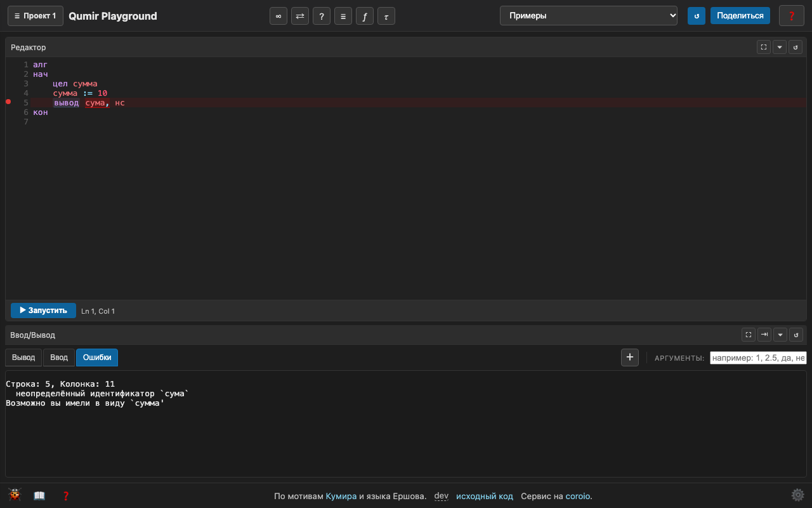Click the tau symbol toolbar button

click(386, 16)
